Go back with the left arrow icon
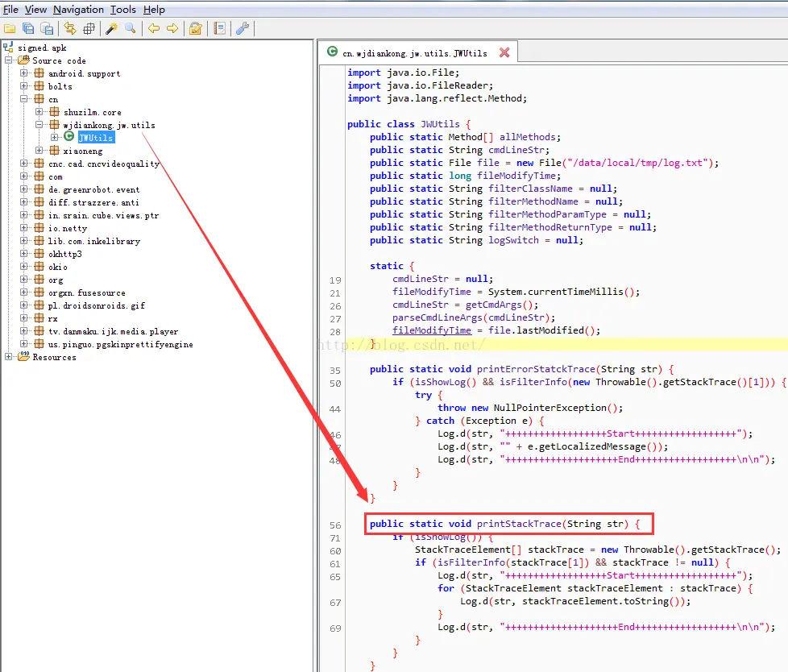788x672 pixels. pos(154,29)
